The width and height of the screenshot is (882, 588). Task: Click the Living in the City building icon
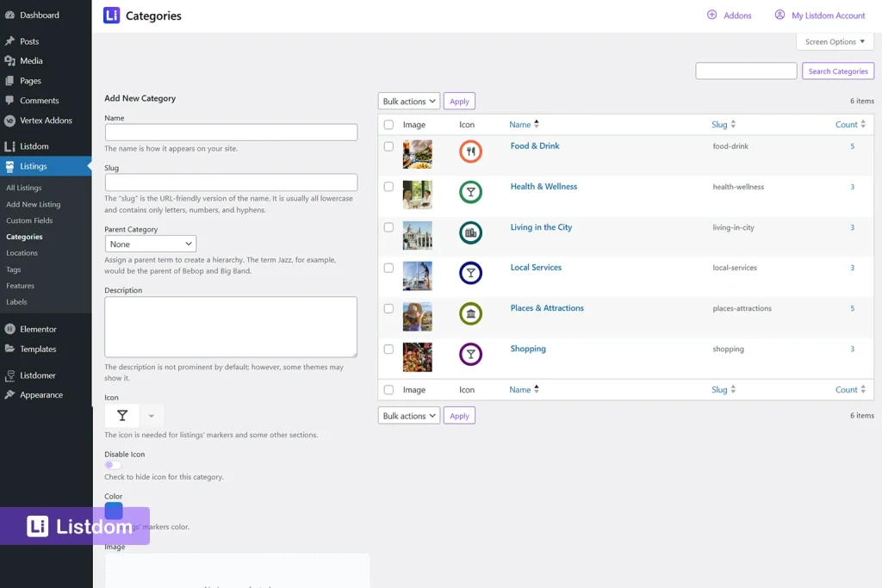tap(470, 232)
